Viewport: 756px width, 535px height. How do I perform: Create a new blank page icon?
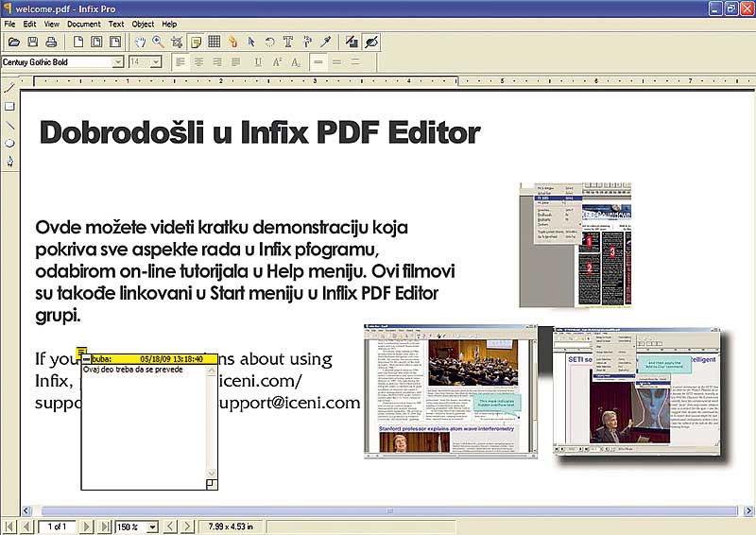pos(78,42)
